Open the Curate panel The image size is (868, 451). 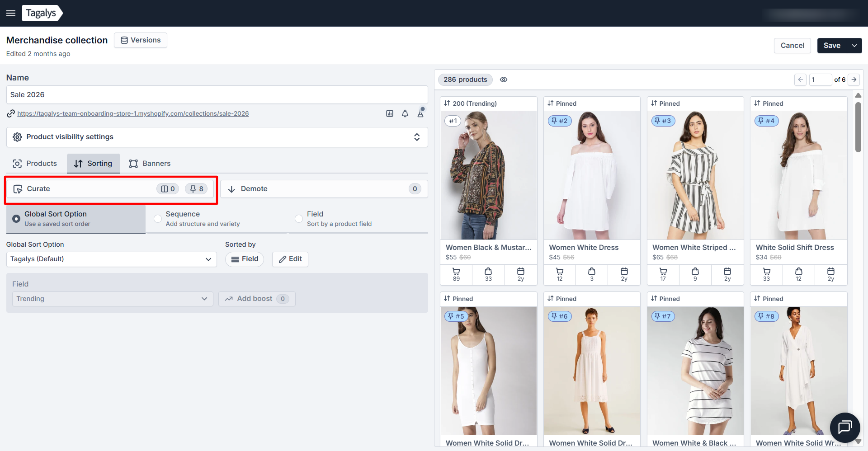coord(110,189)
